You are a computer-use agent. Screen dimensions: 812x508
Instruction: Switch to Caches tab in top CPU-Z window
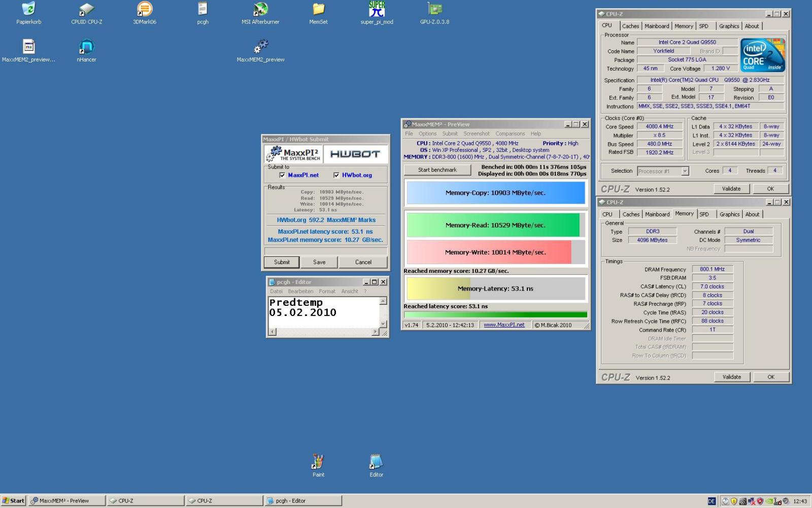pos(631,26)
